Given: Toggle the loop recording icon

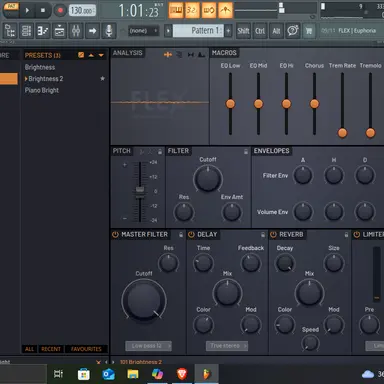Looking at the screenshot, I should (x=209, y=10).
